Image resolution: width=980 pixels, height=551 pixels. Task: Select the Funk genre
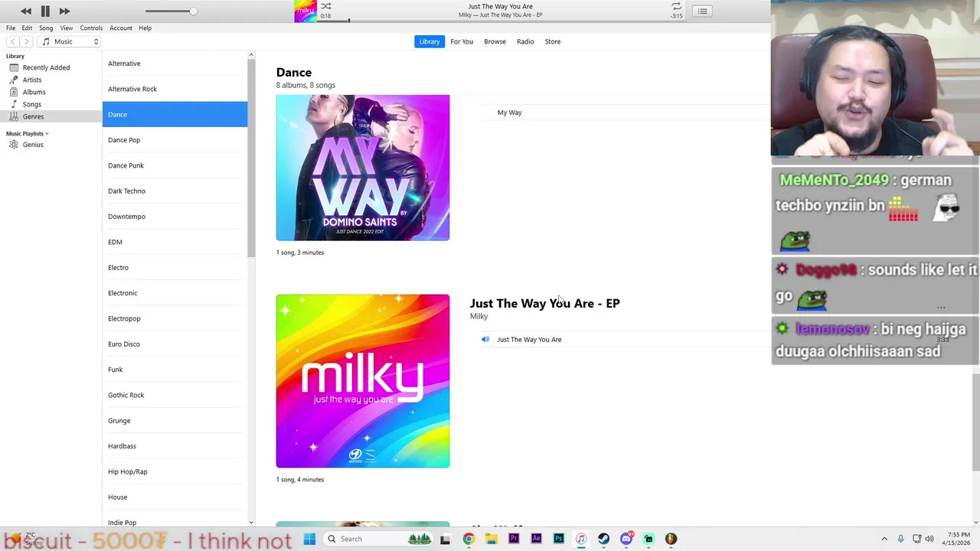pos(175,370)
